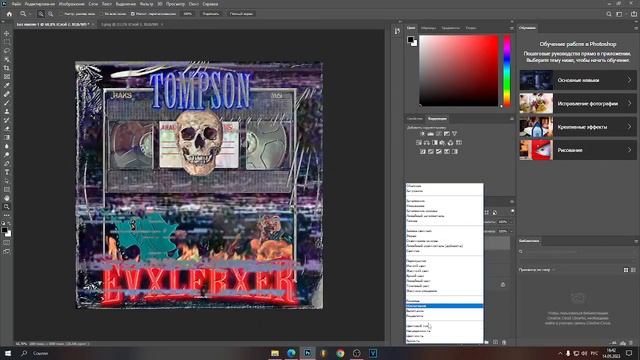Screen dimensions: 640x360
Task: Select the Brush tool
Action: pyautogui.click(x=7, y=102)
